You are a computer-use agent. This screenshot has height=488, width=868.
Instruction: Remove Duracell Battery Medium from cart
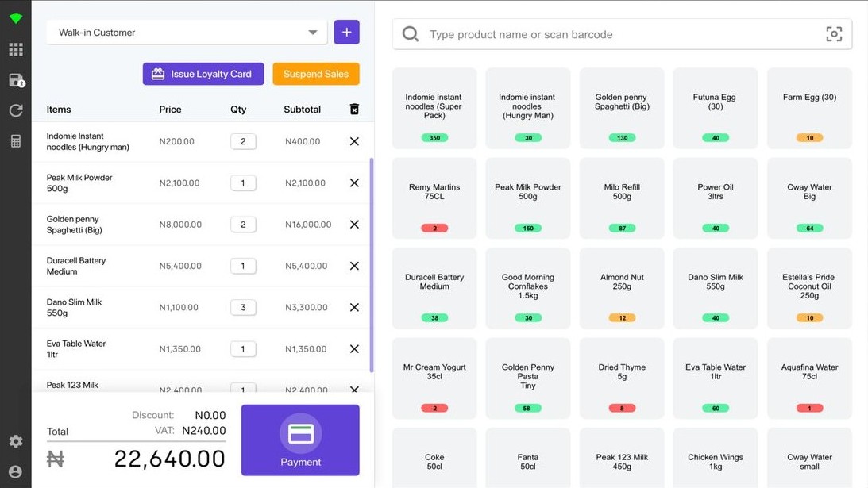click(354, 266)
